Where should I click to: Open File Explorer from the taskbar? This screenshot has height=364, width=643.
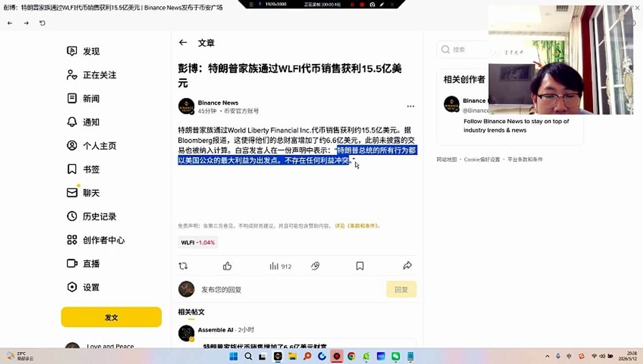click(292, 356)
